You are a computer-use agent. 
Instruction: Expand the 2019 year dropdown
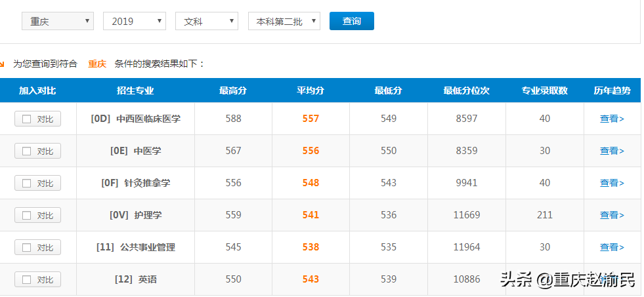(x=134, y=22)
